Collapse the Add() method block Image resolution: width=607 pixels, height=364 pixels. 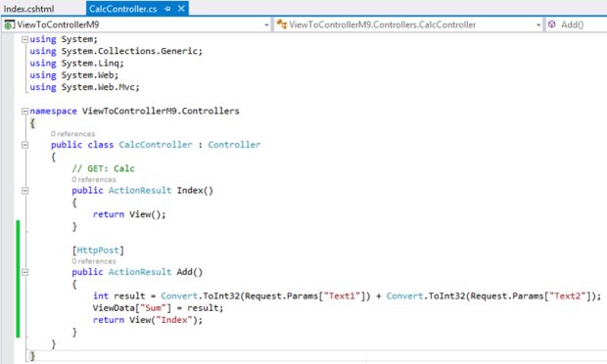click(24, 272)
